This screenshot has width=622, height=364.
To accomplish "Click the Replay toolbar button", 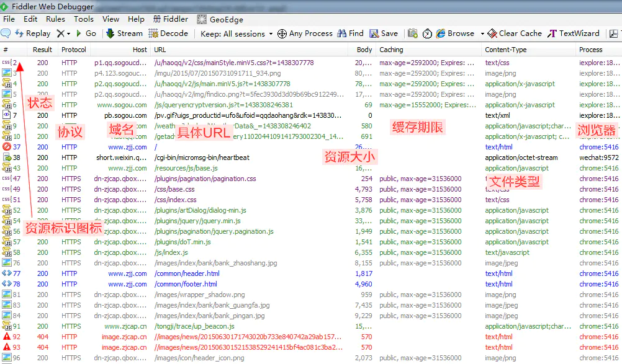I will [x=32, y=33].
